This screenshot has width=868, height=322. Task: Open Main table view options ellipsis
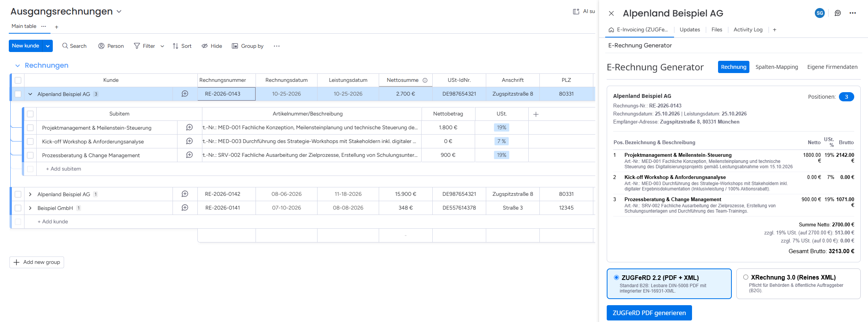click(x=44, y=26)
